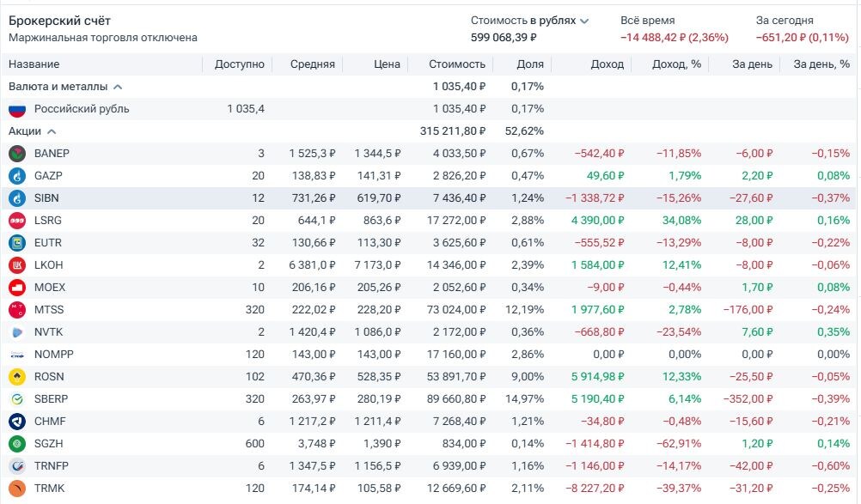
Task: Click the 'Брокерский счёт' account title
Action: [x=59, y=21]
